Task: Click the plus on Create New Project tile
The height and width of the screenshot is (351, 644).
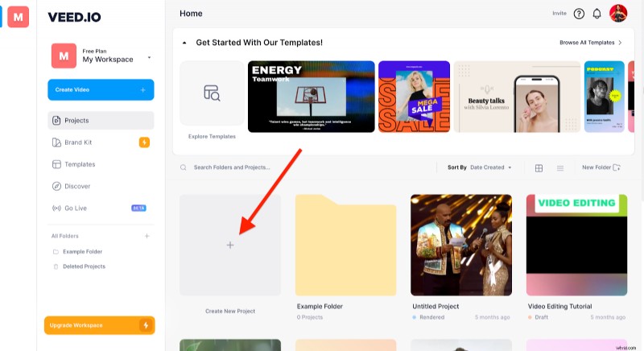Action: [x=230, y=245]
